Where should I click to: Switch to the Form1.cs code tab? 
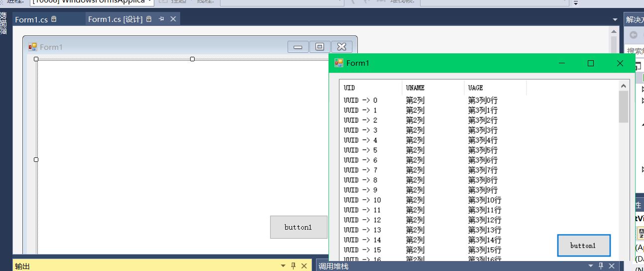[31, 19]
